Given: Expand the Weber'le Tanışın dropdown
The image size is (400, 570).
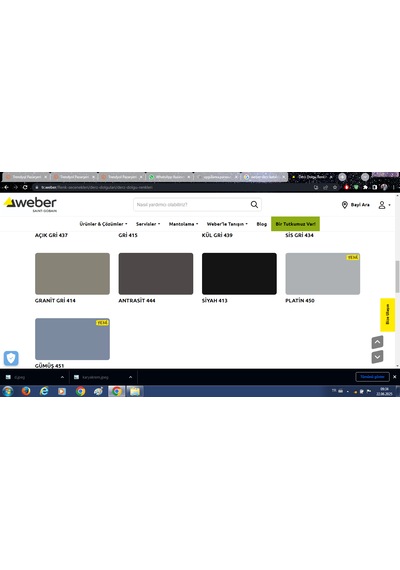Looking at the screenshot, I should coord(227,224).
